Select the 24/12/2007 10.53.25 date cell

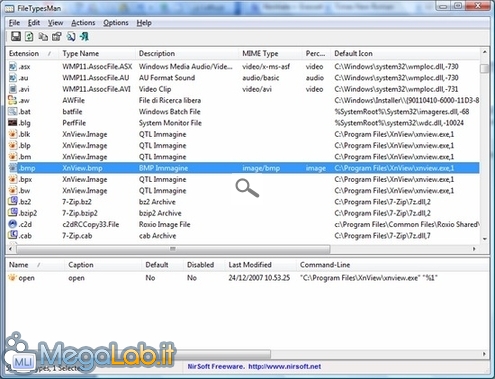[259, 278]
